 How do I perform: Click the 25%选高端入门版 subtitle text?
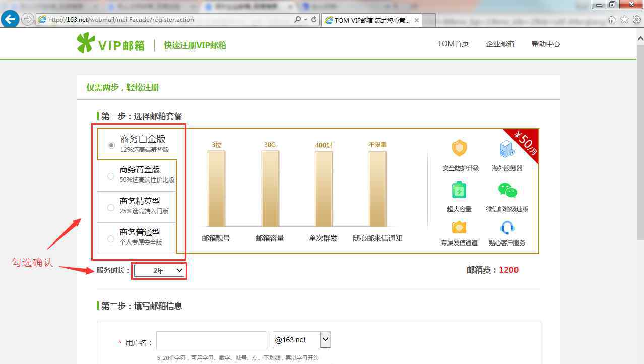tap(144, 211)
